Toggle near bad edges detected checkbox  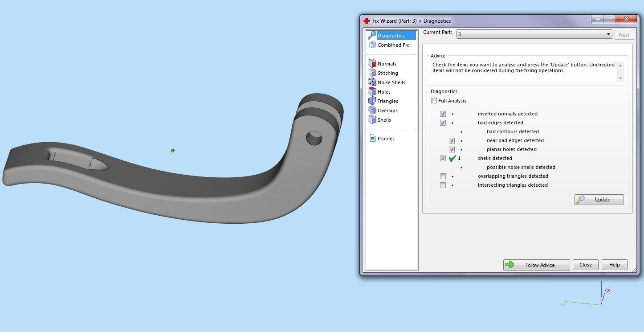pos(452,140)
